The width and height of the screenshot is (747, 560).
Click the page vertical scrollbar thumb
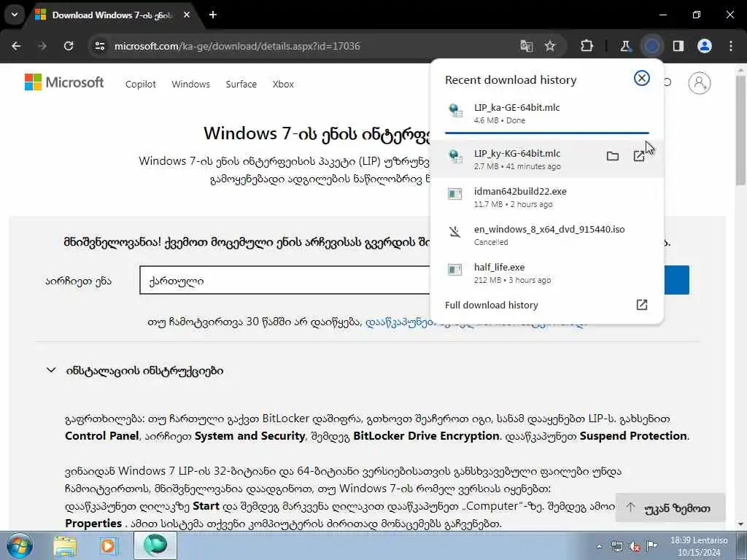tap(741, 131)
